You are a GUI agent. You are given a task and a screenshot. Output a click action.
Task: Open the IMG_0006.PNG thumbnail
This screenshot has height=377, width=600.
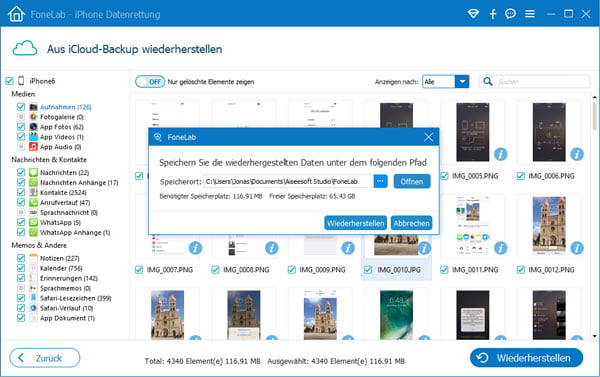coord(549,132)
